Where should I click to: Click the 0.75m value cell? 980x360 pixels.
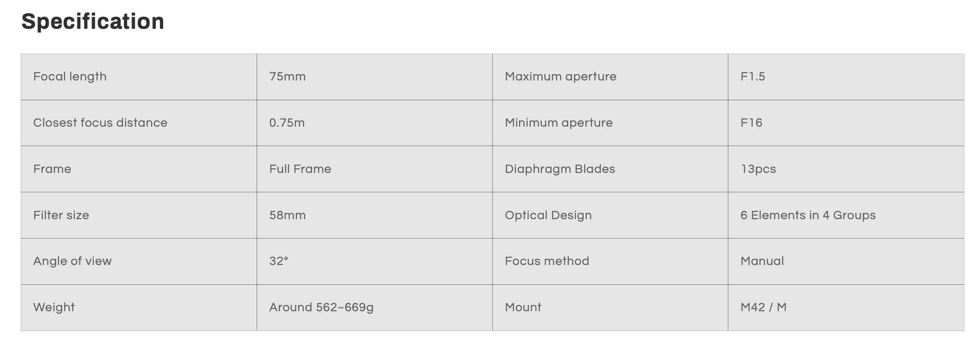pos(374,123)
